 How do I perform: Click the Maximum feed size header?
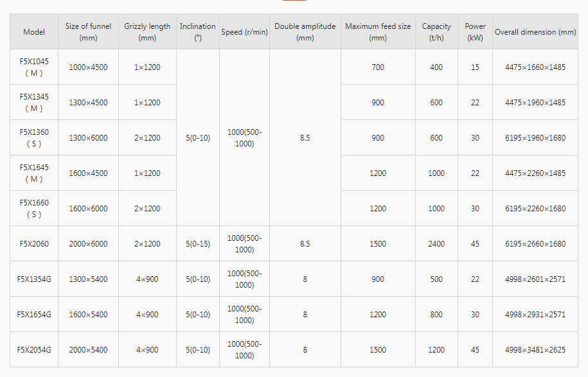click(378, 32)
